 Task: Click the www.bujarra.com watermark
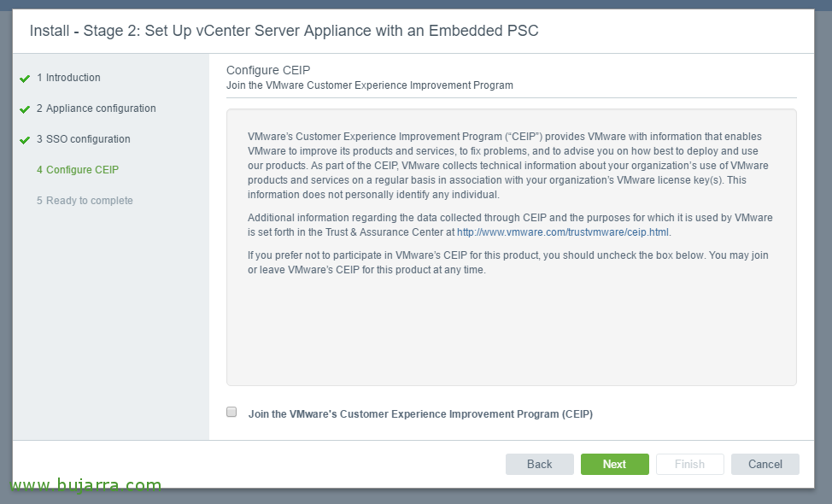[85, 485]
